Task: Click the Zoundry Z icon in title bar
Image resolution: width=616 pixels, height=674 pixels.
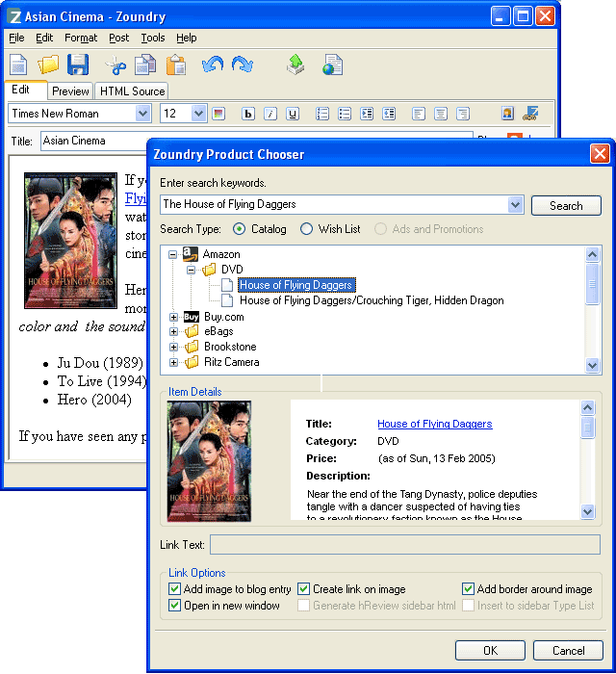Action: point(15,17)
